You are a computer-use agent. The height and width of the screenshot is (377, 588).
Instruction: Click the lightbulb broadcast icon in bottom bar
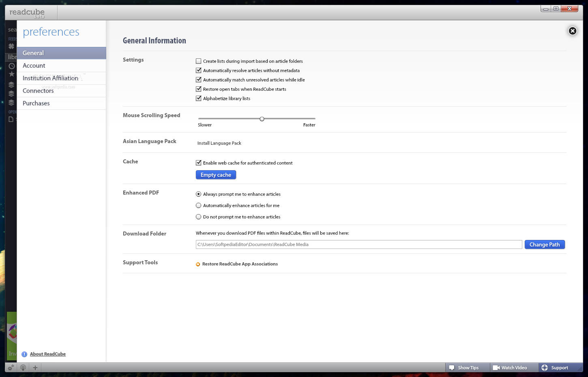[23, 368]
